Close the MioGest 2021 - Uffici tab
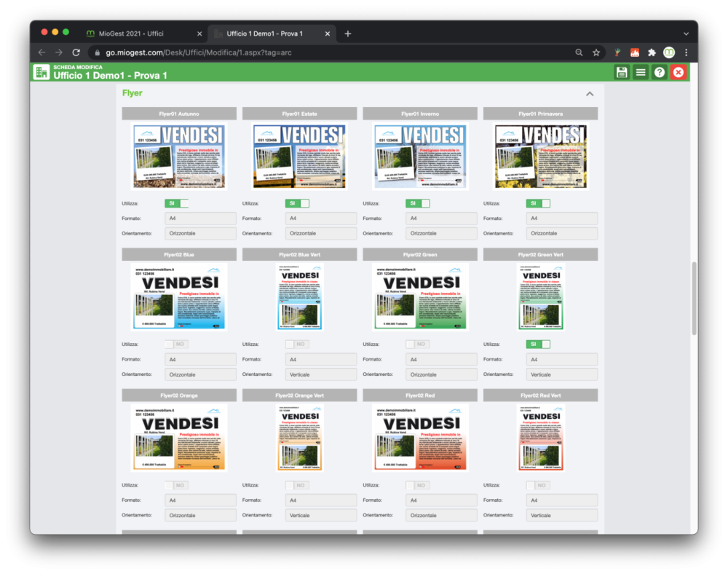The height and width of the screenshot is (574, 728). click(x=199, y=34)
